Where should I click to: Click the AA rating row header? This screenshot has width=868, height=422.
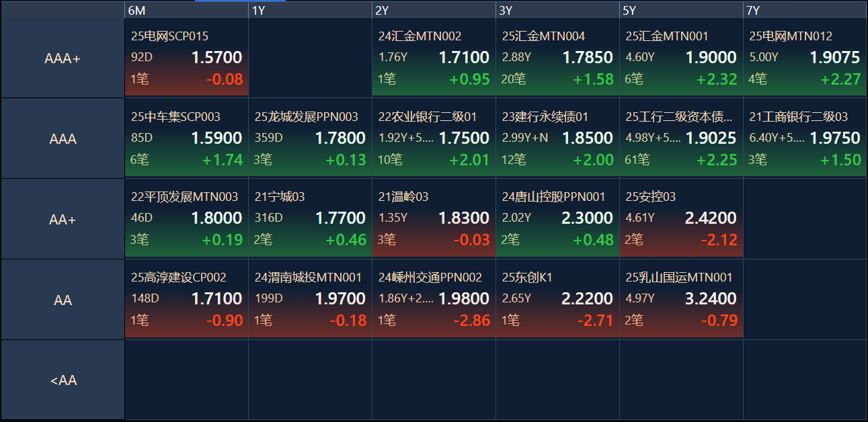[63, 300]
